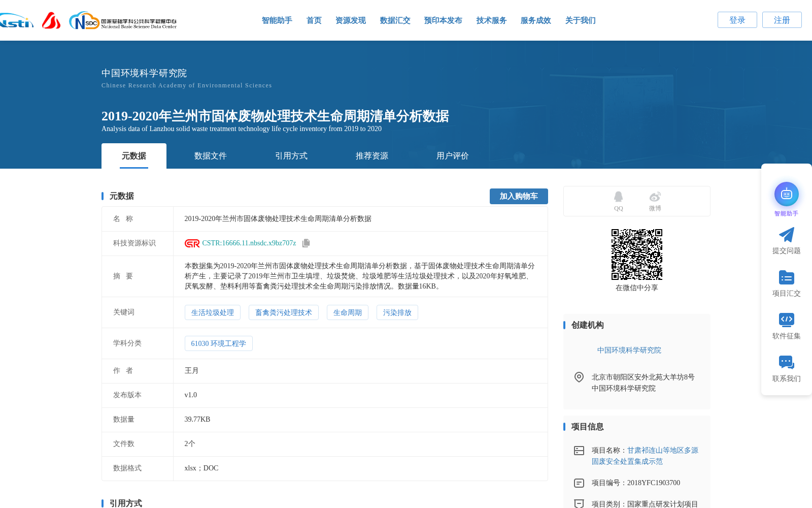Open the 智能助手 robot icon in sidebar

point(787,194)
